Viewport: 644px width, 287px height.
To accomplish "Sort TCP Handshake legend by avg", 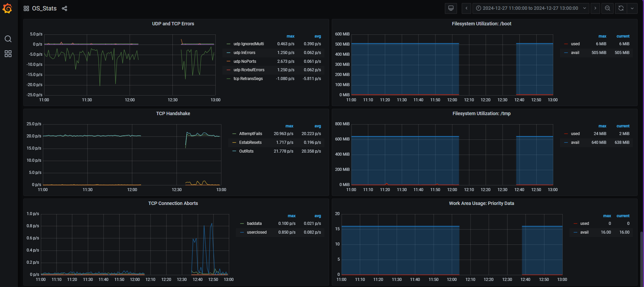I will [x=318, y=126].
